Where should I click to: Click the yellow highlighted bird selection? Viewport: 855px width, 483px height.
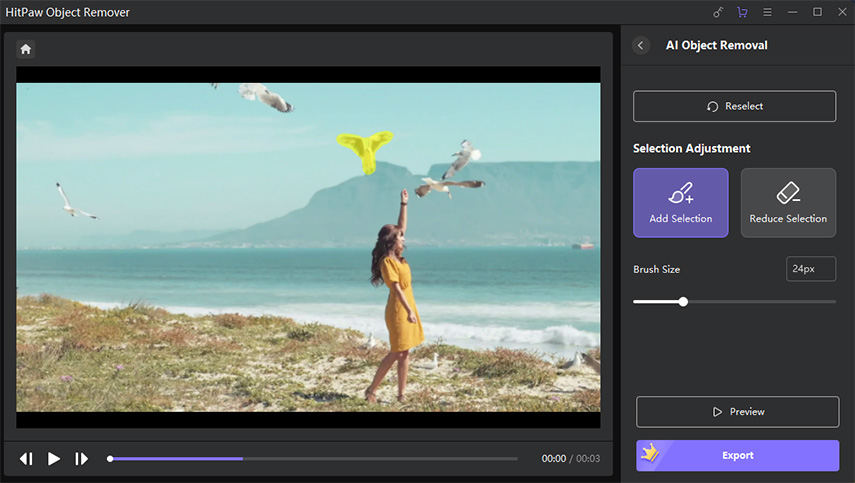364,149
